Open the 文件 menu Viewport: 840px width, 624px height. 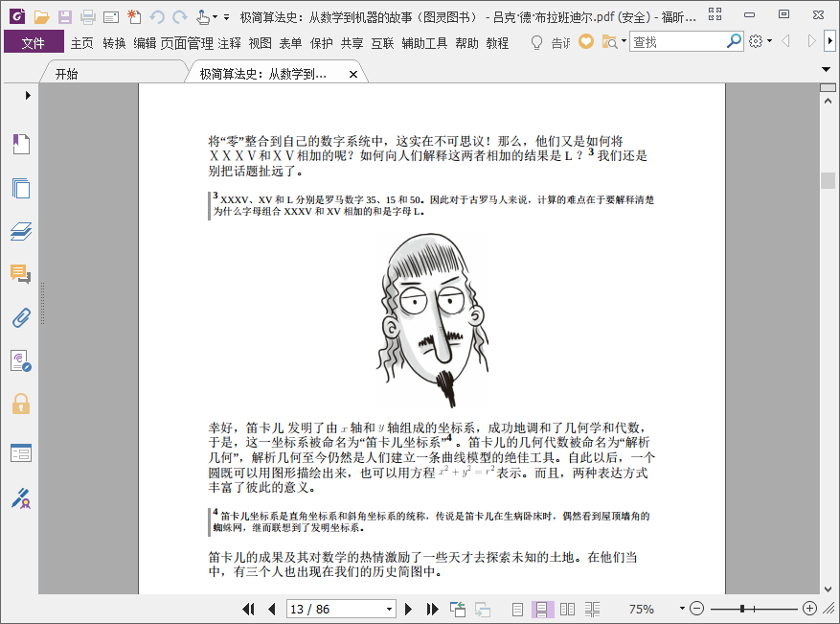pyautogui.click(x=34, y=42)
